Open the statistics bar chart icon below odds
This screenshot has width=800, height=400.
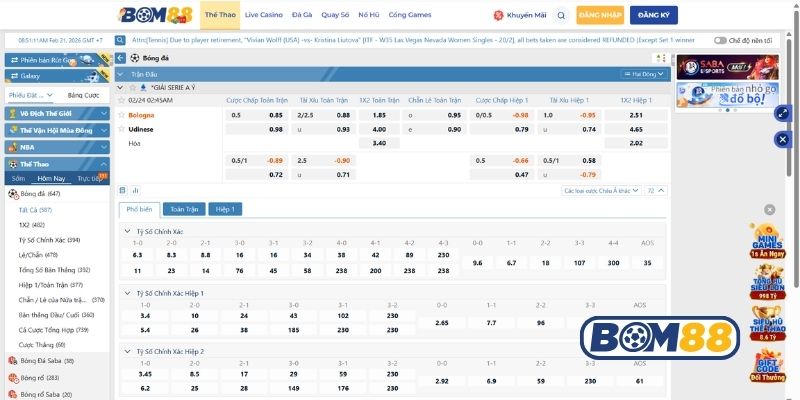pos(135,190)
